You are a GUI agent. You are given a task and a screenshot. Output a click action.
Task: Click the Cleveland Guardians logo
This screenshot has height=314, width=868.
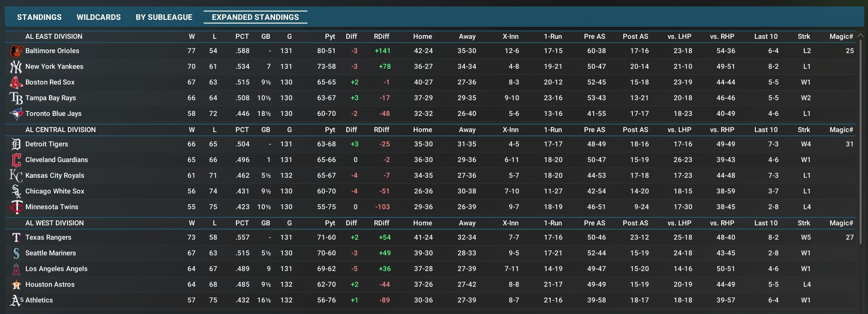tap(16, 160)
